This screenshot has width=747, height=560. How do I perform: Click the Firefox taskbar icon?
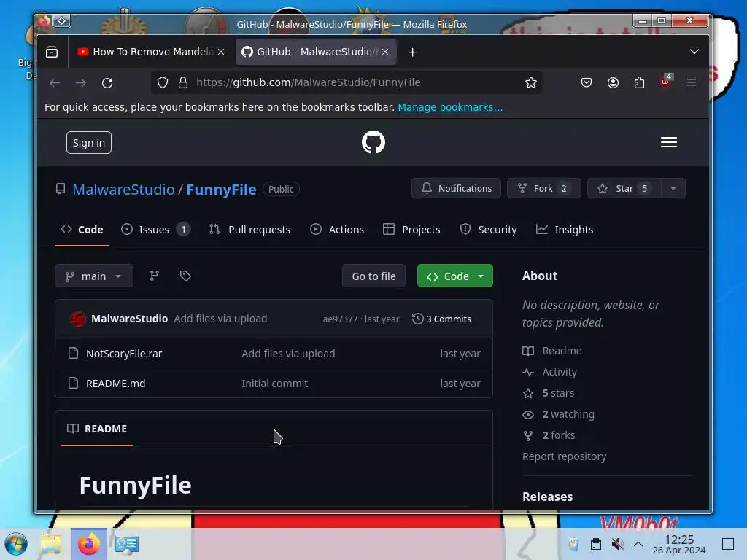pyautogui.click(x=88, y=544)
